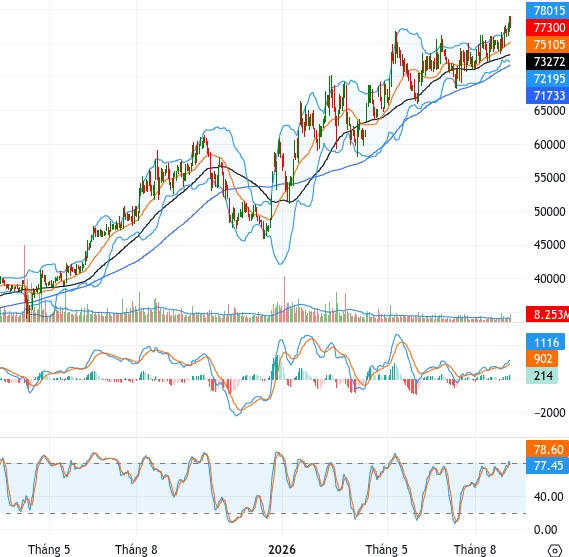Image resolution: width=569 pixels, height=557 pixels.
Task: Select the orange 78.60 stochastic label
Action: tap(548, 450)
